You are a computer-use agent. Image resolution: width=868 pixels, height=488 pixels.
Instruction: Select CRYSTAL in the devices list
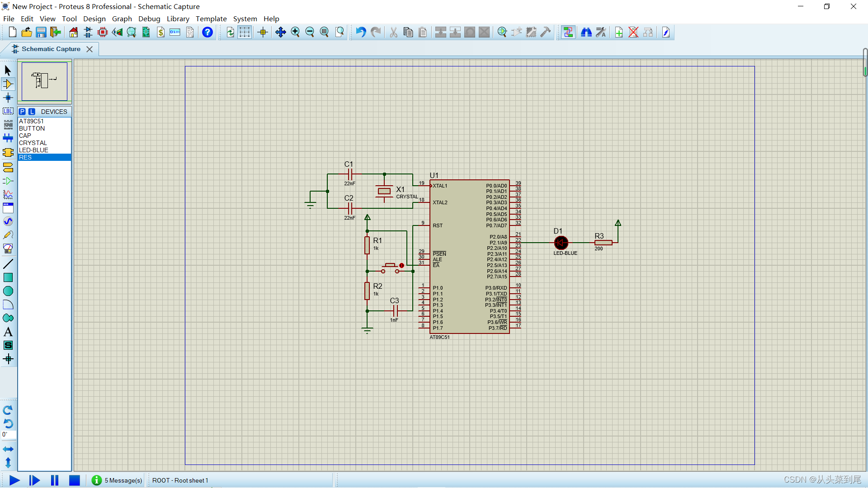(x=44, y=143)
